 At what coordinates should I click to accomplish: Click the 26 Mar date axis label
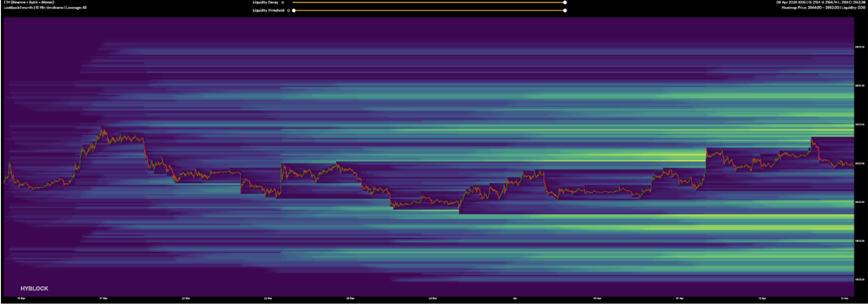tap(351, 298)
